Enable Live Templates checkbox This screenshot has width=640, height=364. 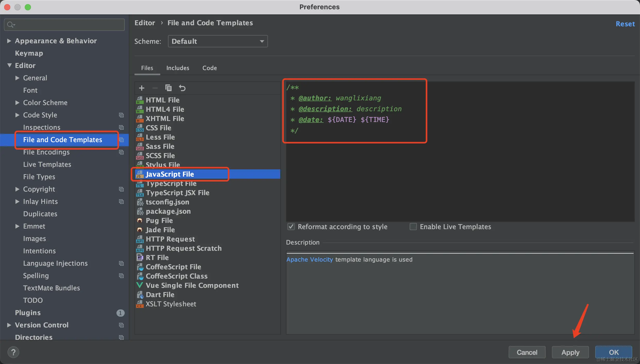(413, 227)
